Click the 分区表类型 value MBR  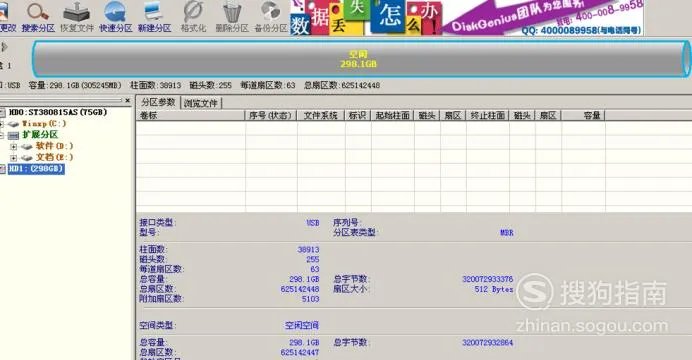click(x=507, y=232)
